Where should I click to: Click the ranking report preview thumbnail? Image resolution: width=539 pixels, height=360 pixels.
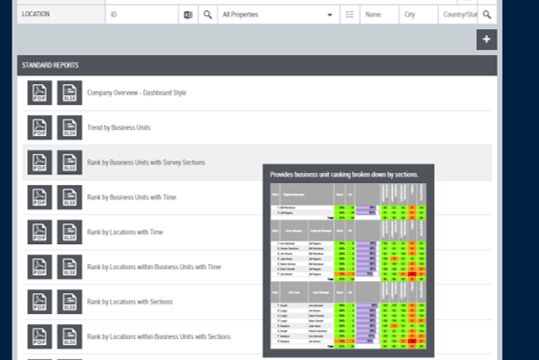point(348,266)
